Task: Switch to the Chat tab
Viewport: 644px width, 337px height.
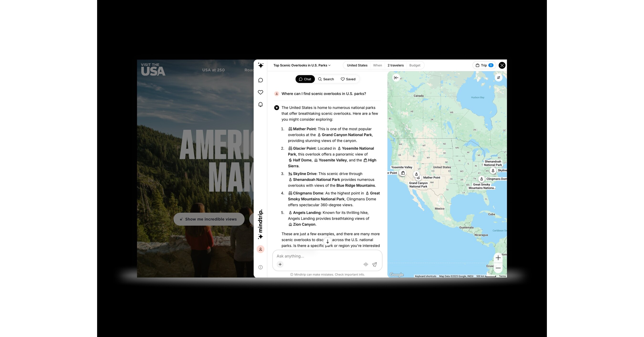Action: (x=305, y=79)
